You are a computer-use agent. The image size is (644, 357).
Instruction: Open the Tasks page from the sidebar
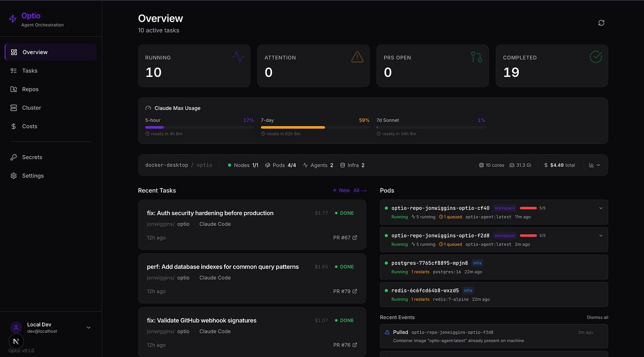click(29, 70)
